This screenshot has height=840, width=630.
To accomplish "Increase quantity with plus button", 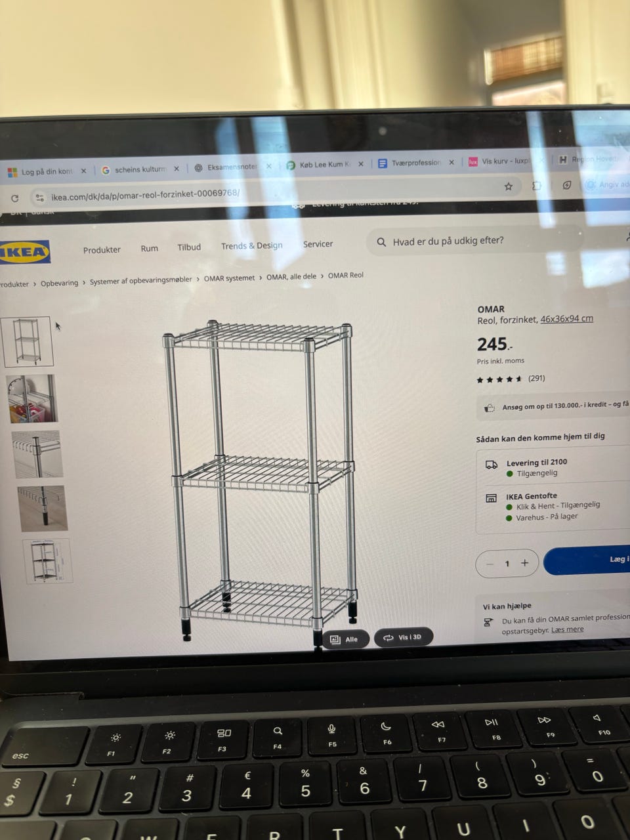I will 525,563.
